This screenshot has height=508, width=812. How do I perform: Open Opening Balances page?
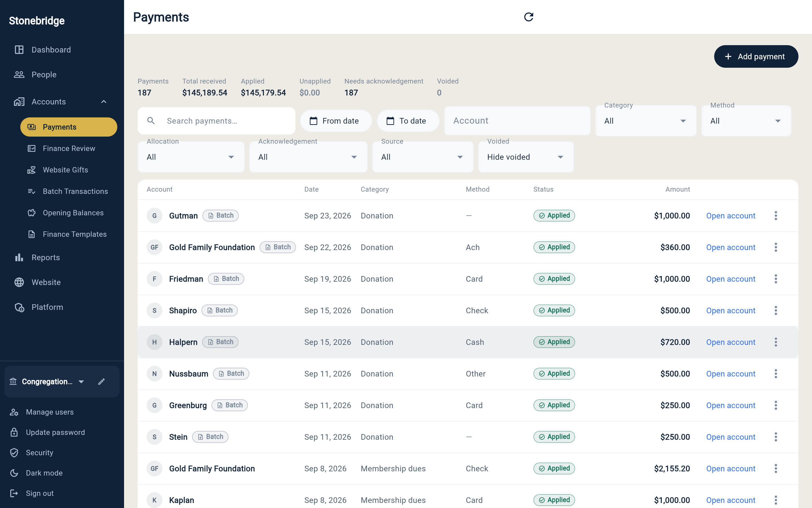coord(69,213)
